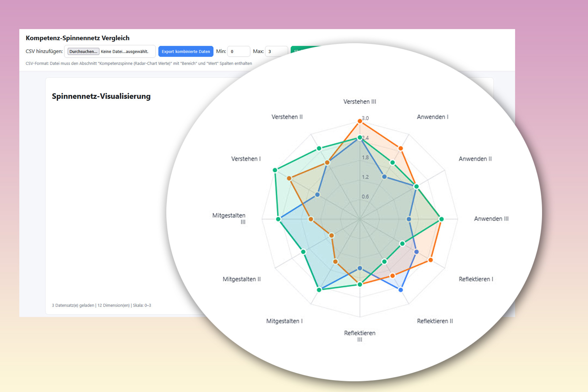Click green data point on Verstehen II axis

coord(319,149)
